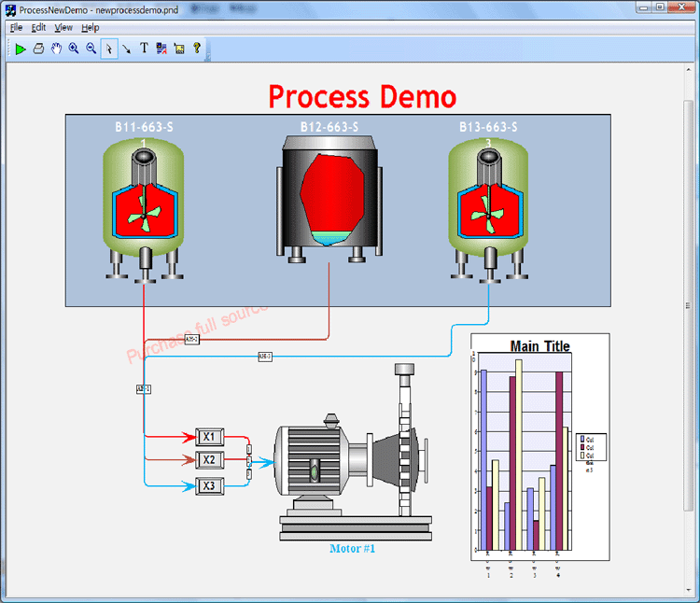This screenshot has height=603, width=700.
Task: Click the Print toolbar icon
Action: click(x=39, y=49)
